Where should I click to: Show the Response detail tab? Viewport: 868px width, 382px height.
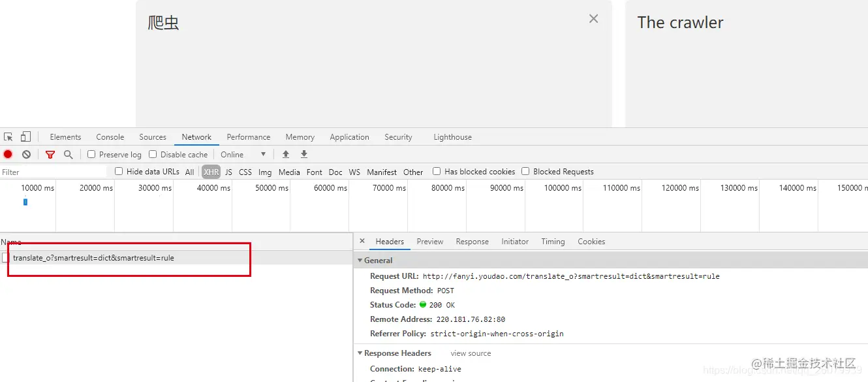[x=472, y=242]
